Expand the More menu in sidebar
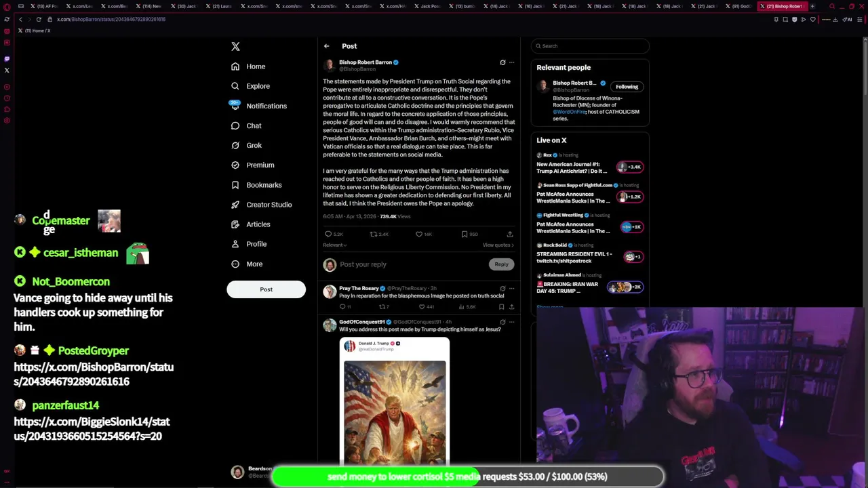Image resolution: width=868 pixels, height=488 pixels. (x=247, y=264)
